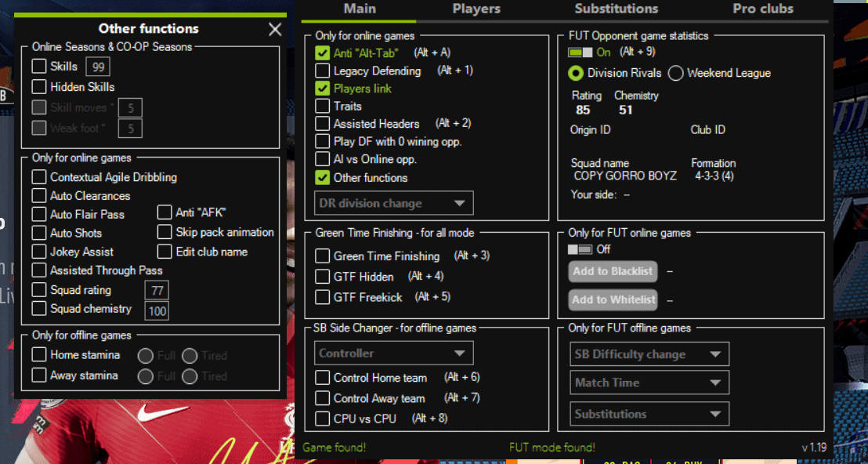This screenshot has height=464, width=868.
Task: Enable Auto Flair Pass
Action: pyautogui.click(x=38, y=214)
